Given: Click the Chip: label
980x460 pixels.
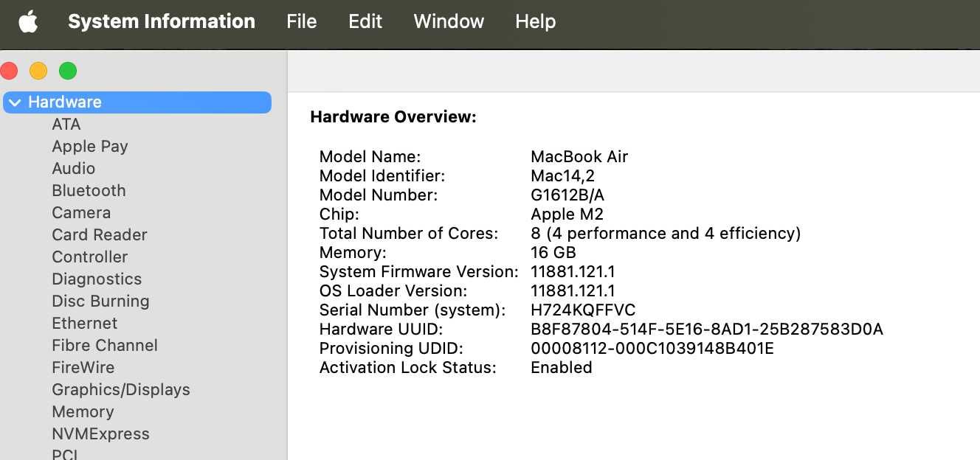Looking at the screenshot, I should [x=339, y=214].
